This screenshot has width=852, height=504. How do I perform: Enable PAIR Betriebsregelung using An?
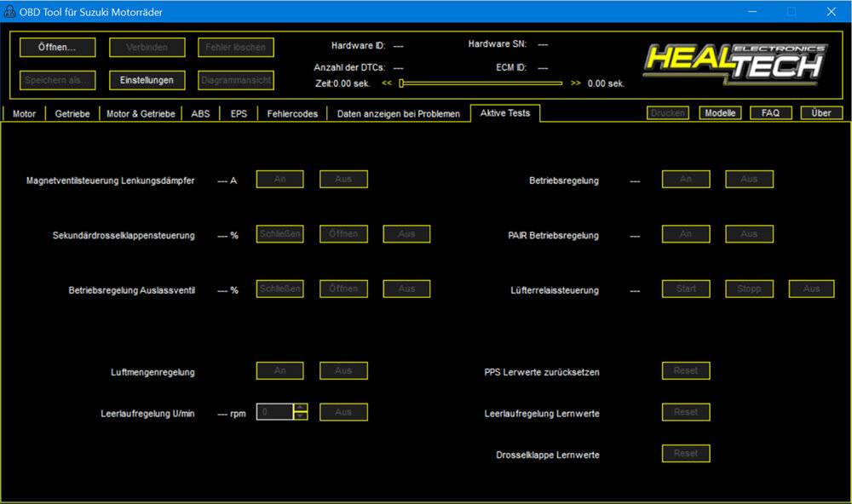(685, 233)
